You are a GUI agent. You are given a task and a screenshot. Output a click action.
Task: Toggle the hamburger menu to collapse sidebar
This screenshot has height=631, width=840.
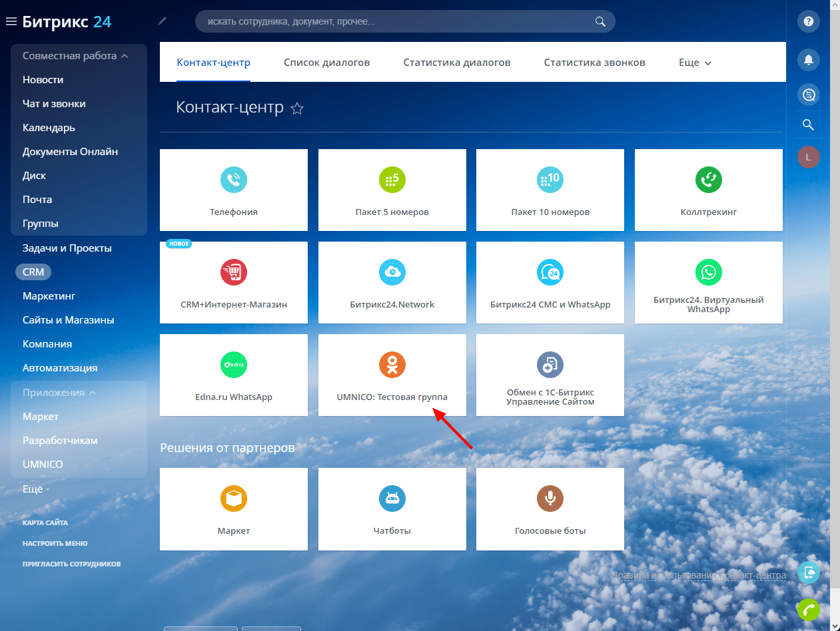(x=11, y=22)
